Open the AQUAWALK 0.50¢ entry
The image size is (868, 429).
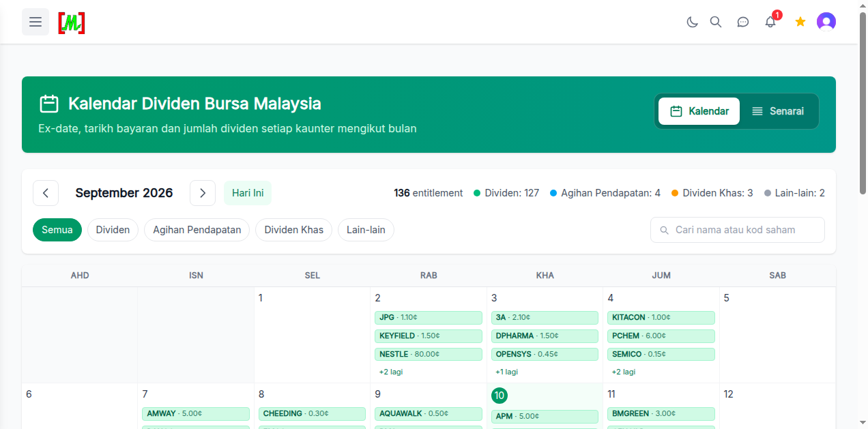pyautogui.click(x=429, y=413)
